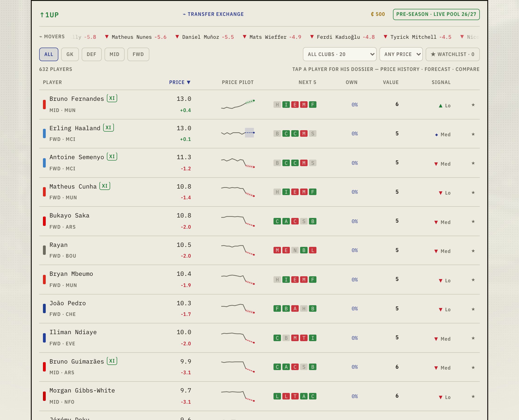Open Tyrick Mitchell in movers ticker
Image resolution: width=519 pixels, height=420 pixels.
418,37
